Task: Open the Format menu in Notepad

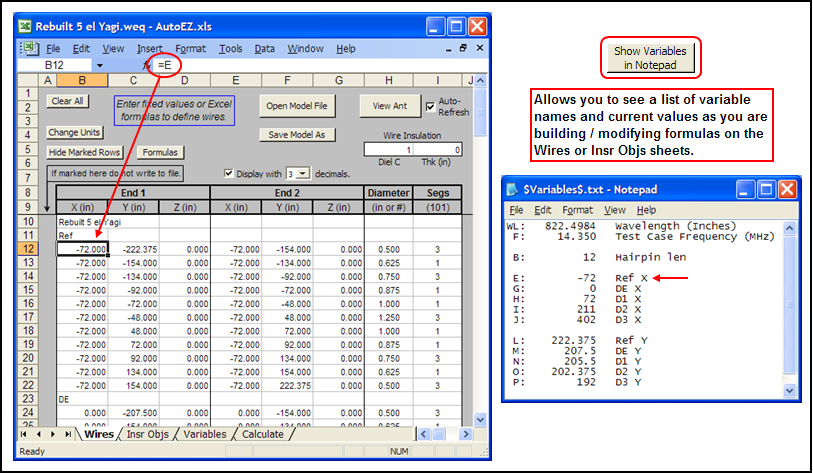Action: [x=577, y=210]
